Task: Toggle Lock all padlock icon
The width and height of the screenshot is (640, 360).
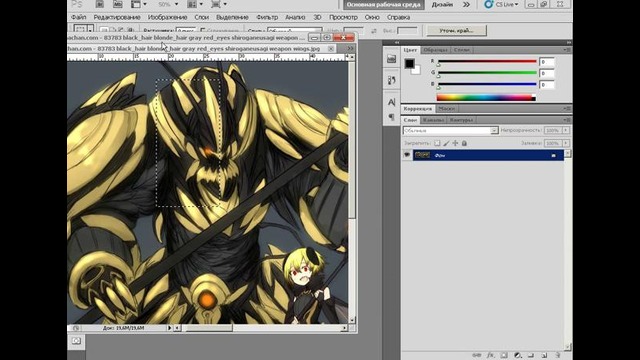Action: point(464,143)
